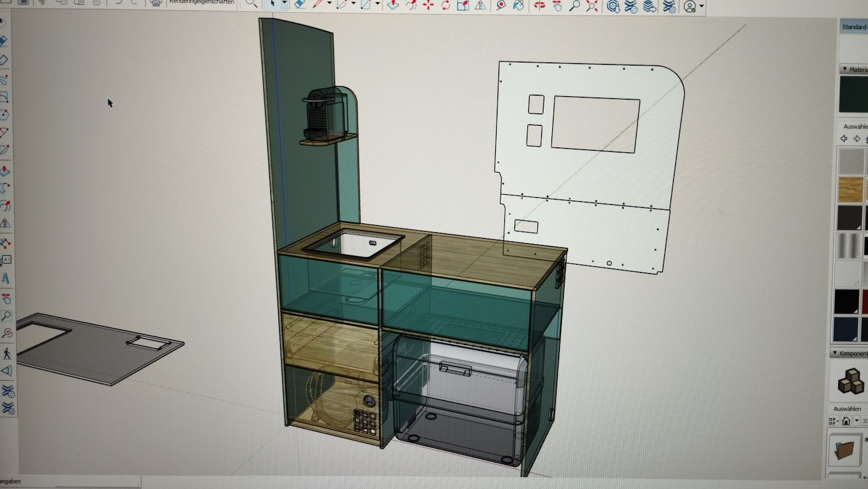Viewport: 868px width, 489px height.
Task: Select the Eraser tool in top toolbar
Action: click(x=299, y=4)
